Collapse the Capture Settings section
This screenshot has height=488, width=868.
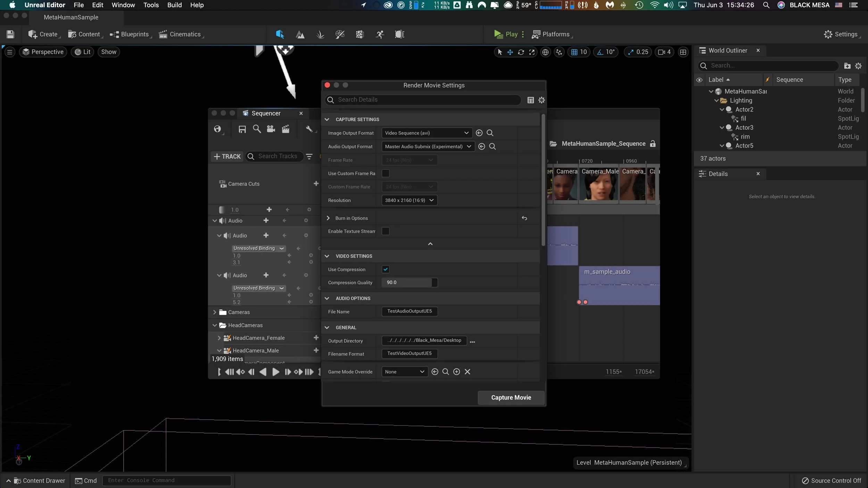click(x=327, y=119)
